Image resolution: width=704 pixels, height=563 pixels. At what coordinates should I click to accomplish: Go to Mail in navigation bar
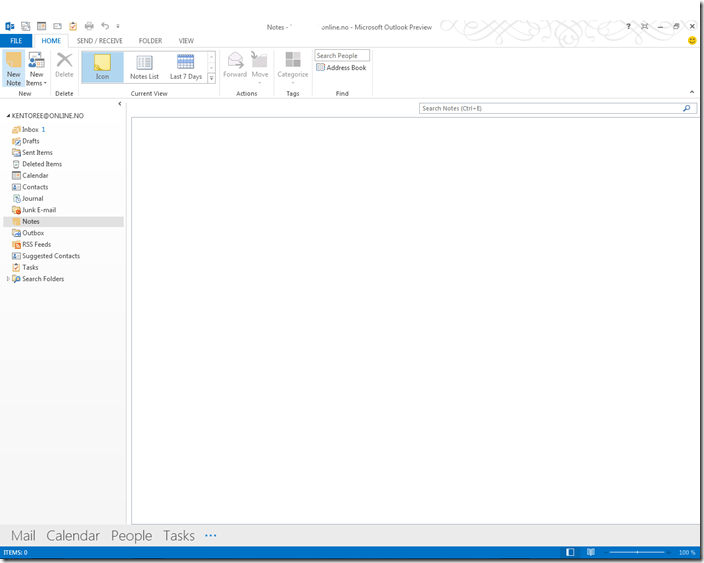coord(23,536)
